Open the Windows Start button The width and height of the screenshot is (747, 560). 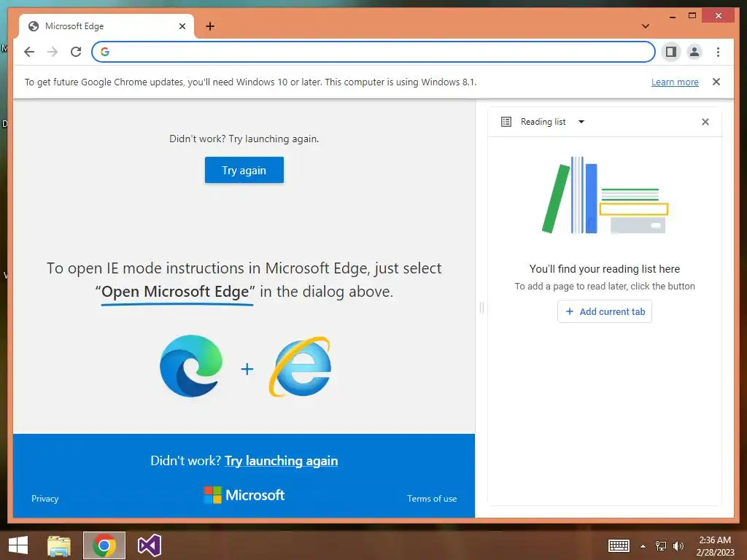point(18,545)
